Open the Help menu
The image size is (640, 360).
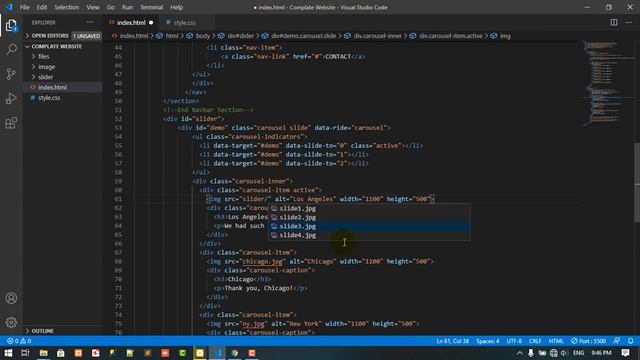click(176, 7)
